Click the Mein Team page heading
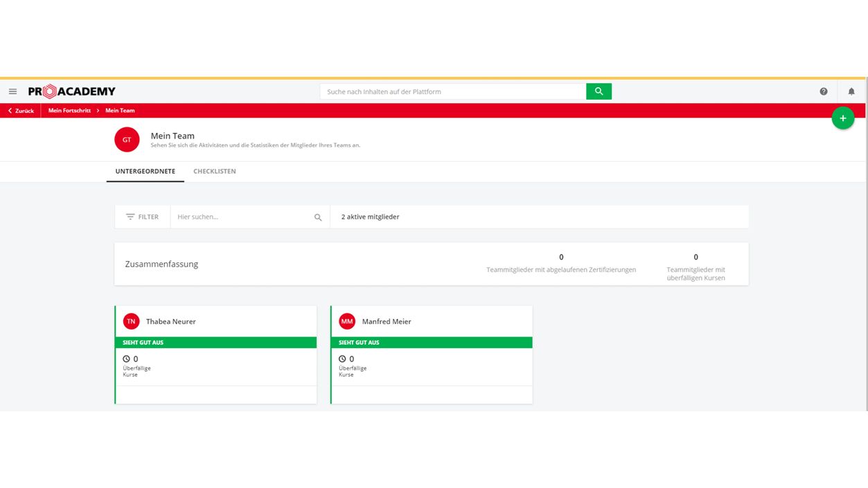Viewport: 868px width, 488px height. [172, 136]
